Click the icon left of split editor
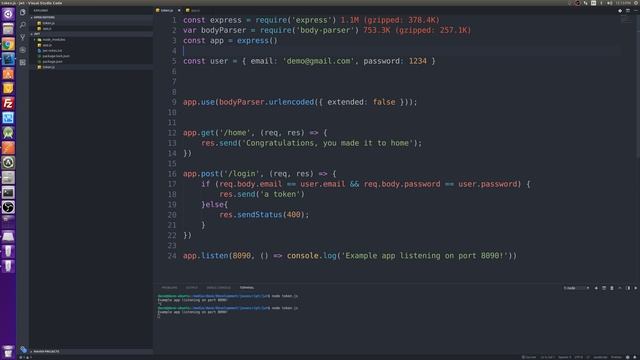 tap(620, 11)
